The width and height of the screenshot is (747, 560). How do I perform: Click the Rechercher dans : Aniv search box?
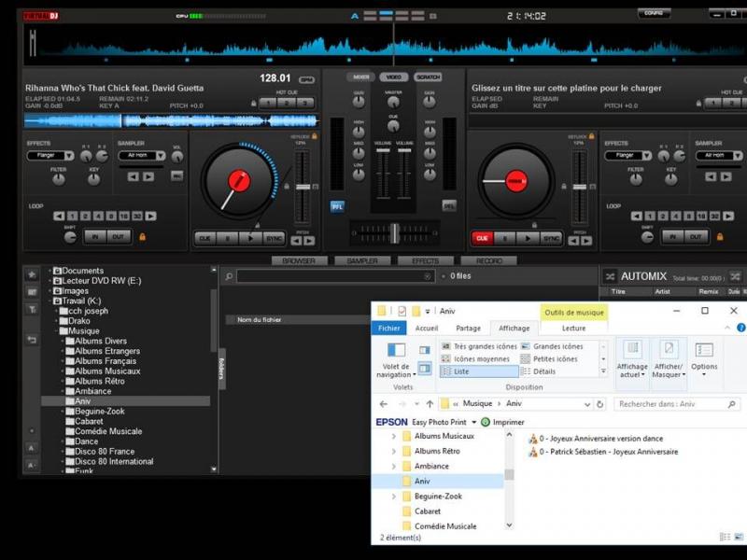click(676, 404)
